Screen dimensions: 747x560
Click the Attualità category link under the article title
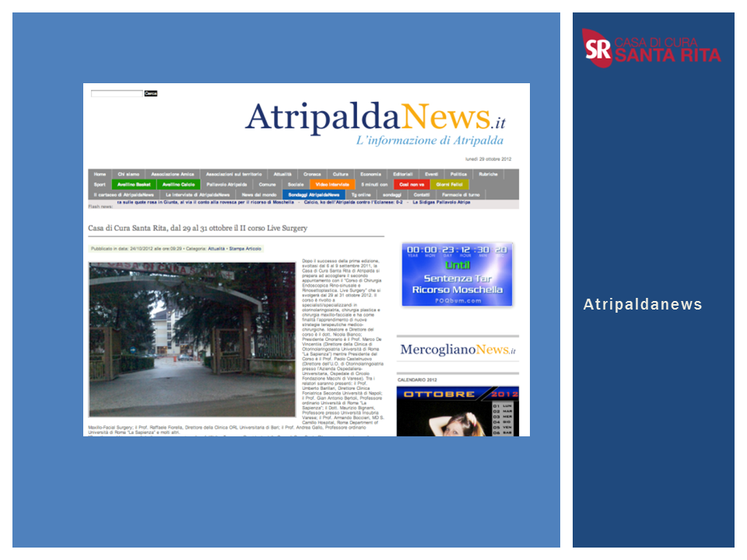[216, 249]
